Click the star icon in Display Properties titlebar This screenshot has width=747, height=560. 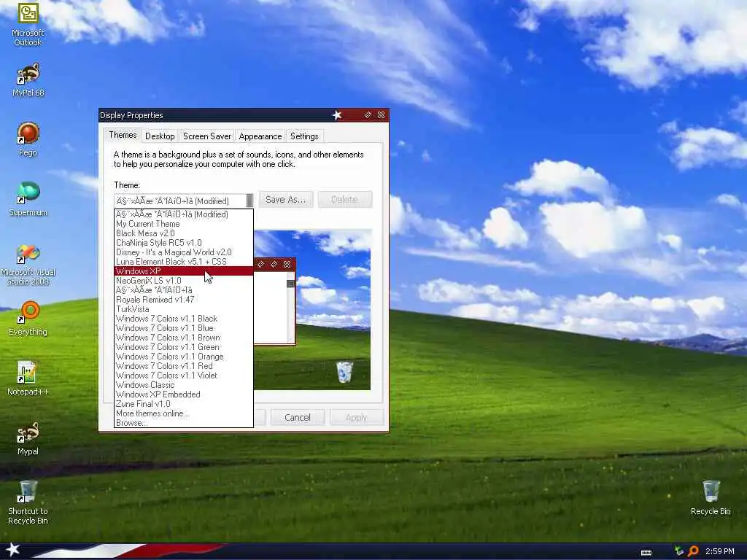pyautogui.click(x=337, y=114)
